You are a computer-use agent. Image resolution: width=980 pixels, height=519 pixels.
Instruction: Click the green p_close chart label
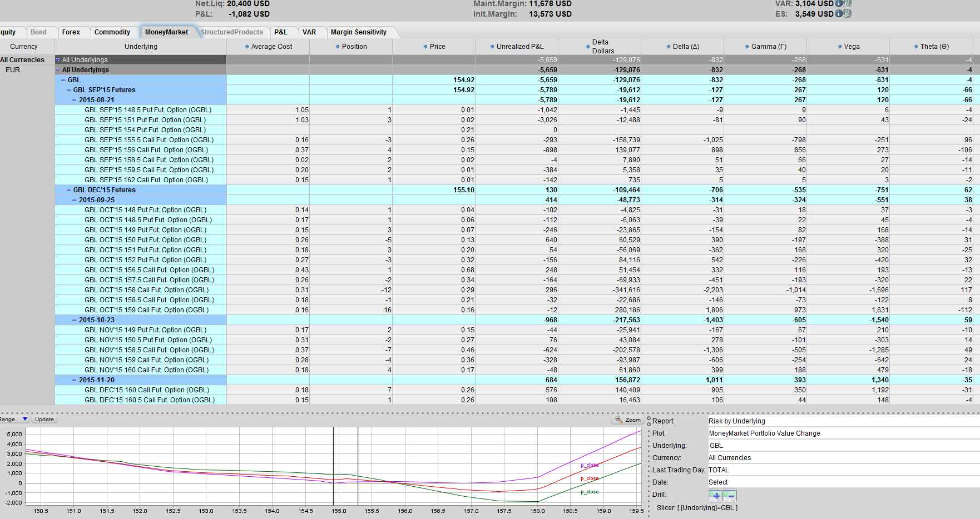590,492
